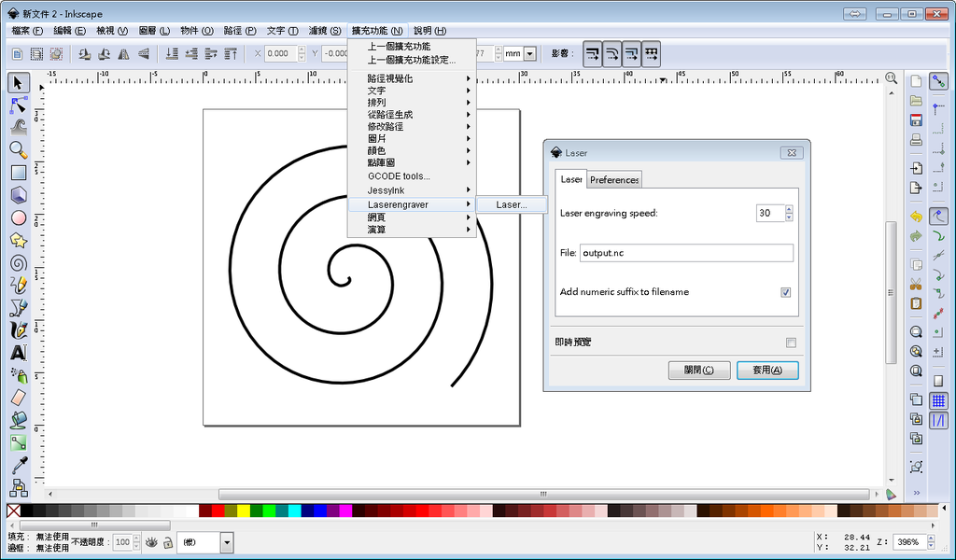Choose Laser... submenu entry
Viewport: 956px width, 560px height.
(511, 204)
